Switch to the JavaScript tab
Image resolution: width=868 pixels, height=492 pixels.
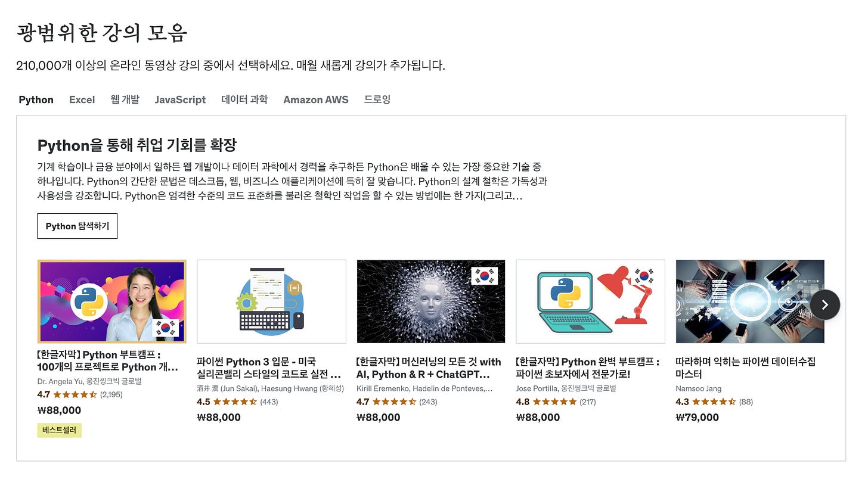point(180,99)
